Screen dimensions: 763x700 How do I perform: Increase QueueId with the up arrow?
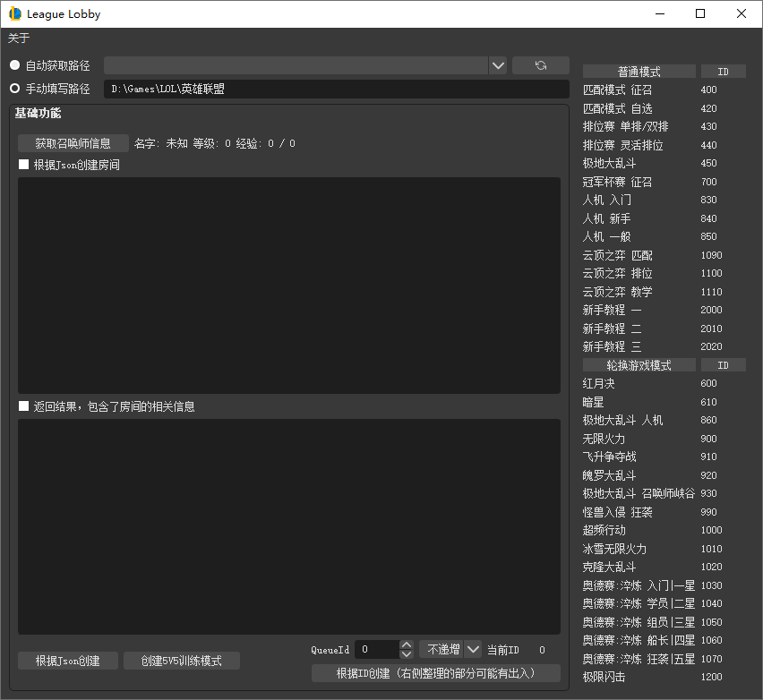click(407, 645)
